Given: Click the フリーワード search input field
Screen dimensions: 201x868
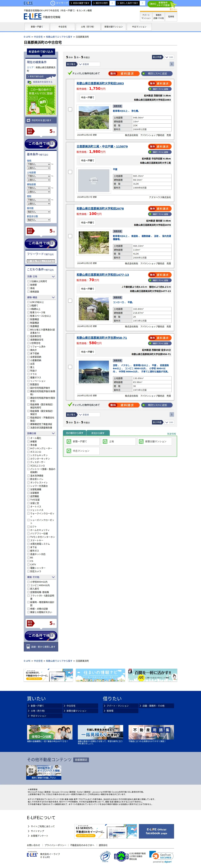Looking at the screenshot, I should tap(41, 261).
